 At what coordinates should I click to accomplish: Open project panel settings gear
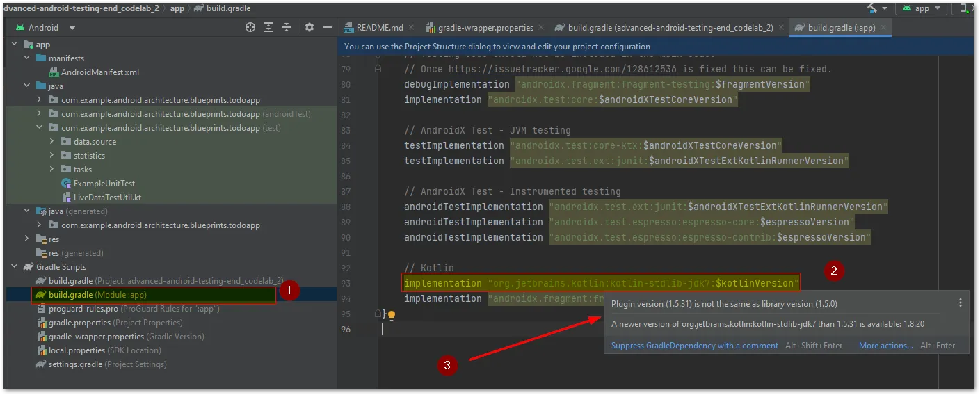(x=310, y=27)
